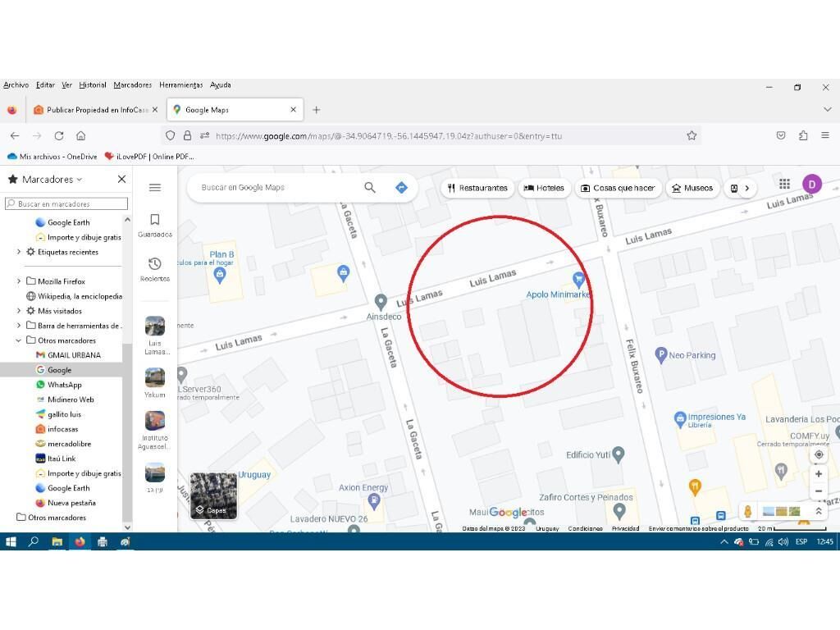
Task: Open the Marcadores menu
Action: coord(132,84)
